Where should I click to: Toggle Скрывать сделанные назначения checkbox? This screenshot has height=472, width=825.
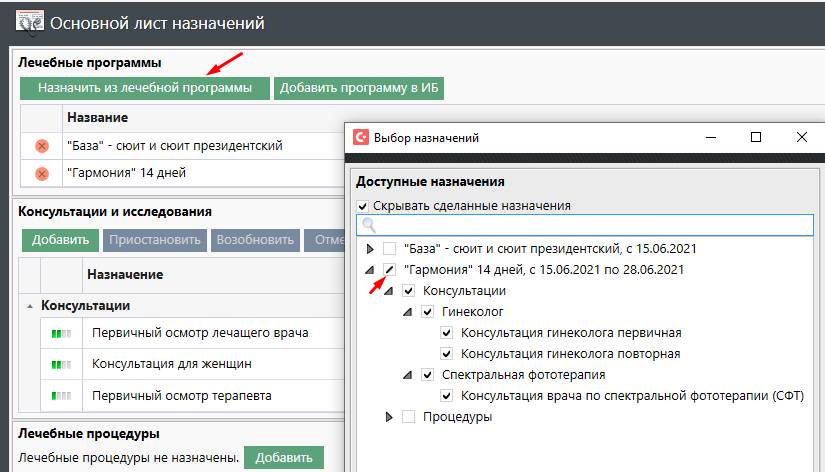click(363, 206)
